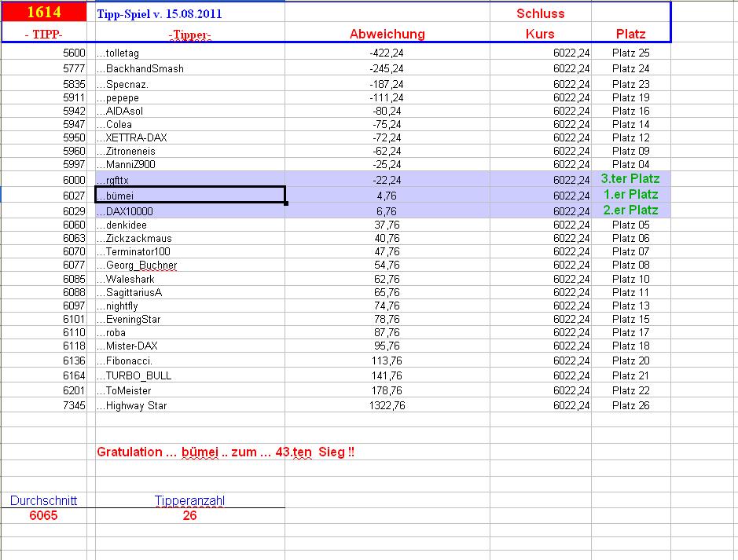Select the Kurs column header

pyautogui.click(x=538, y=34)
